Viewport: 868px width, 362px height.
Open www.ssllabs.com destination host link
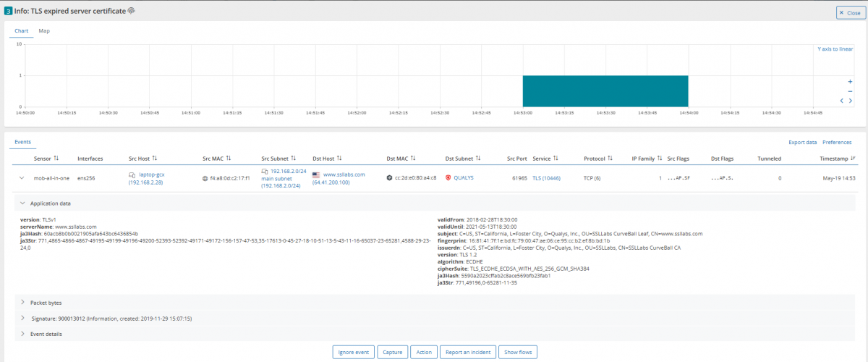(344, 174)
